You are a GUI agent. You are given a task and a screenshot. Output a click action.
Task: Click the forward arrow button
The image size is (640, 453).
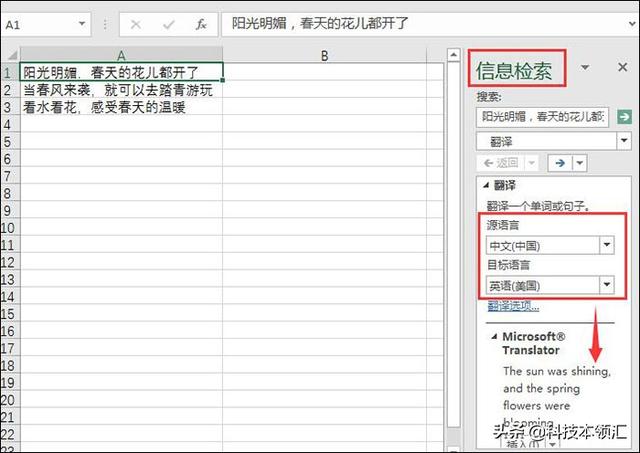click(x=560, y=163)
